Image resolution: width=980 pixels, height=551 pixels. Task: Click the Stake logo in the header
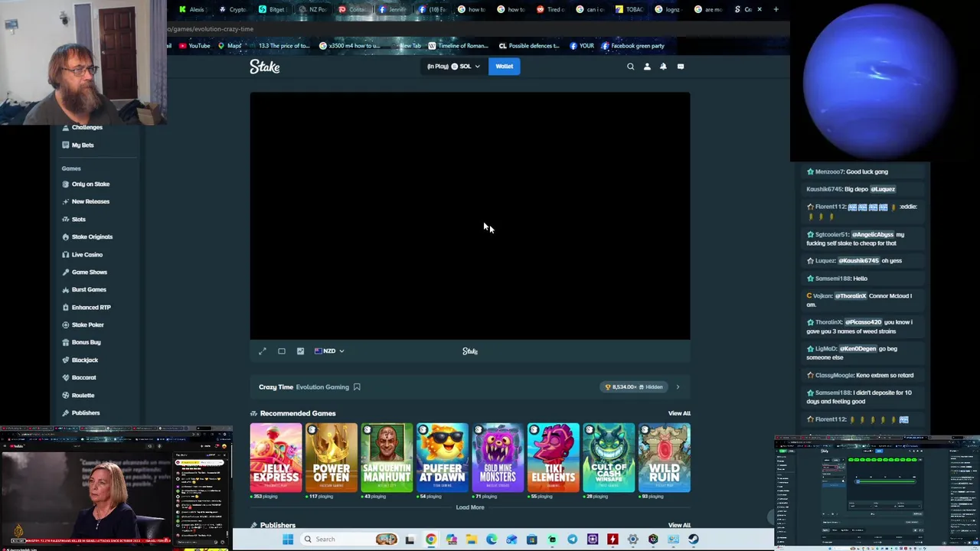pyautogui.click(x=265, y=67)
